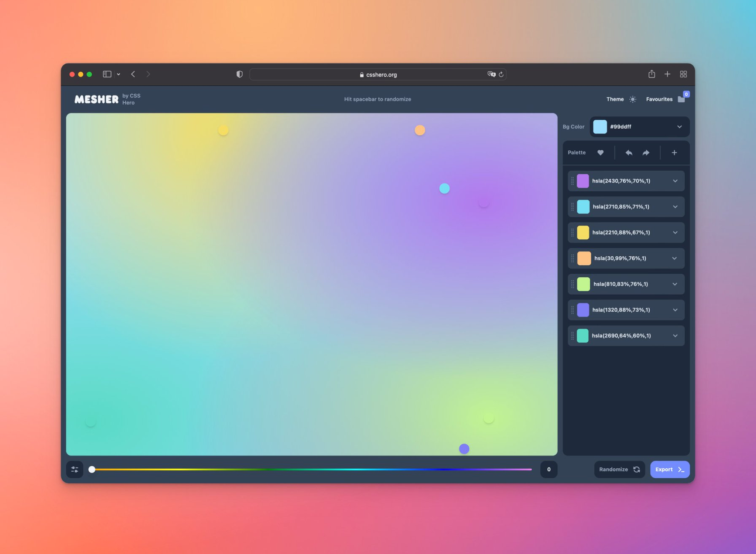Viewport: 756px width, 554px height.
Task: Select the yellow gradient point on canvas
Action: point(223,130)
